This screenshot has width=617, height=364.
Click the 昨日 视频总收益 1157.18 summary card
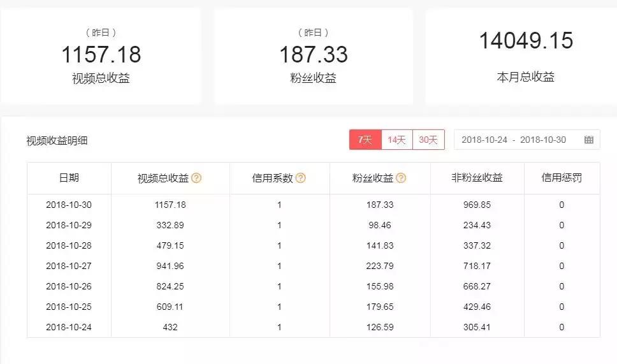[x=101, y=56]
